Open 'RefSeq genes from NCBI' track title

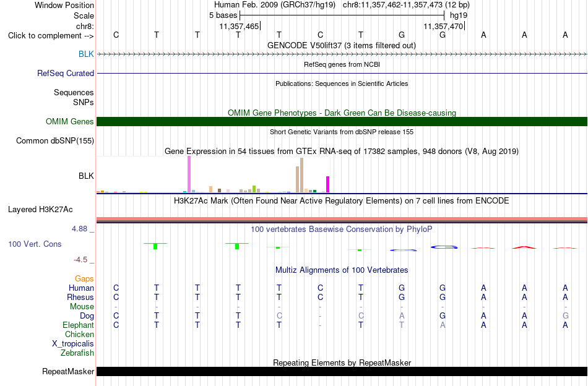pos(342,64)
